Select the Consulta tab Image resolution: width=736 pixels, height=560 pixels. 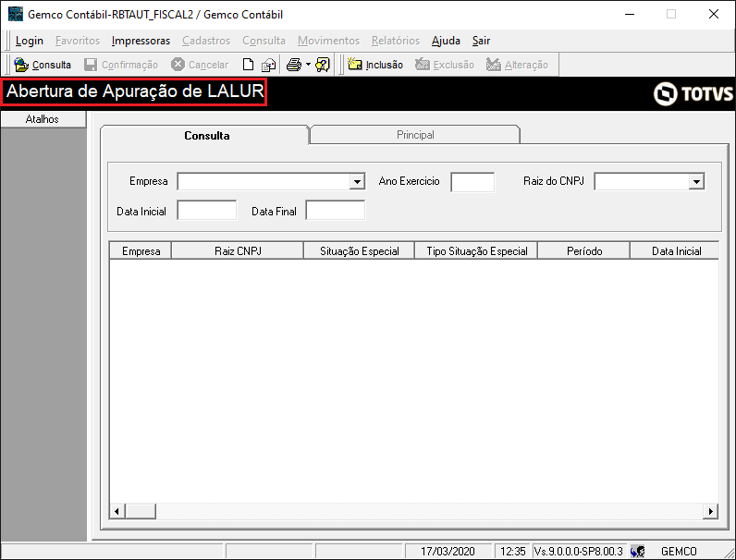(x=206, y=136)
